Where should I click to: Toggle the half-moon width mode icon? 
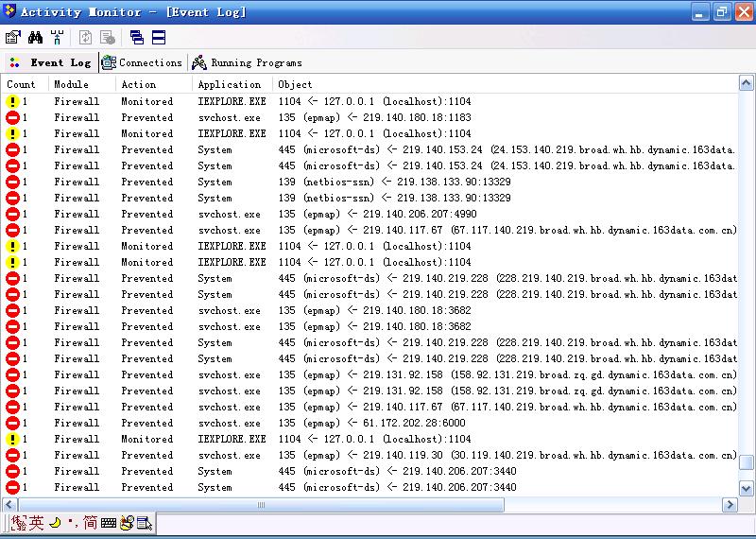coord(55,523)
